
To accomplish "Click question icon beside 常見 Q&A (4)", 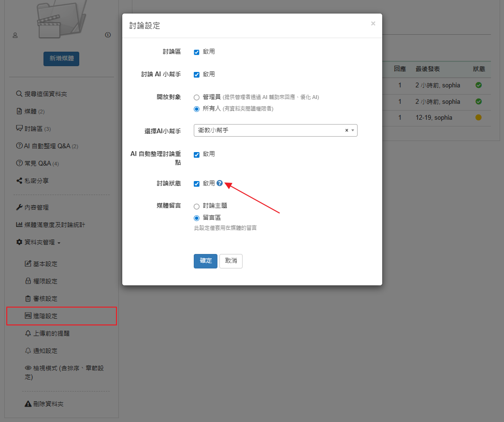I will pyautogui.click(x=19, y=163).
